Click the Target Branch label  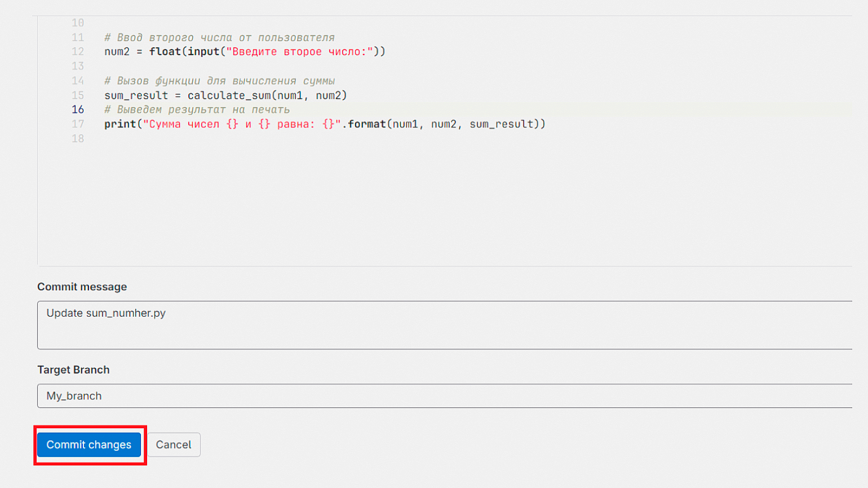click(x=73, y=370)
